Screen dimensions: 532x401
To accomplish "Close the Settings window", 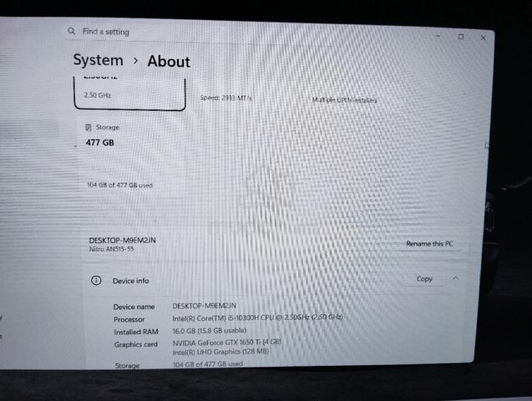I will [484, 38].
